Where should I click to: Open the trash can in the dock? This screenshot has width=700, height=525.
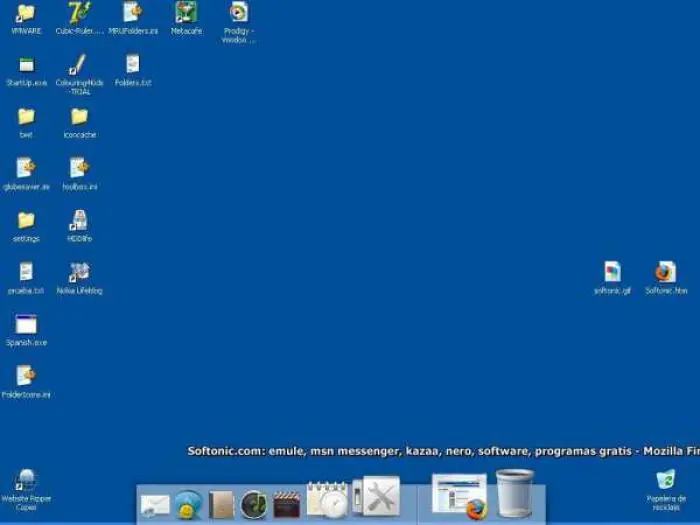pos(515,493)
